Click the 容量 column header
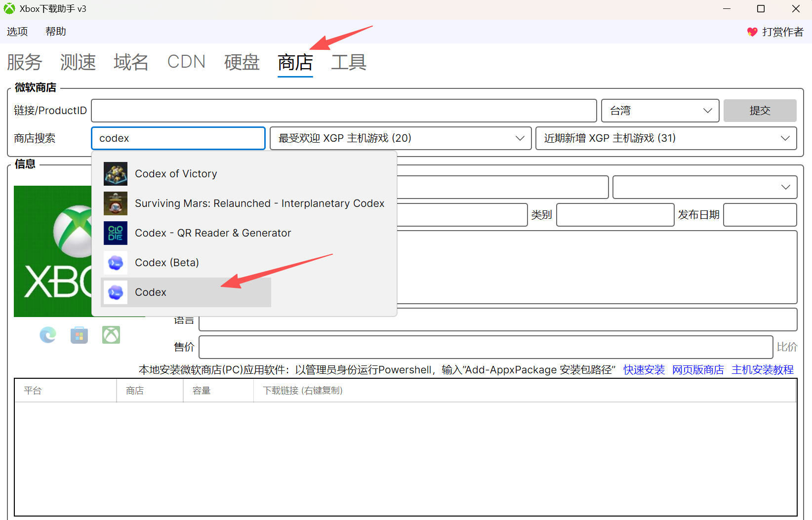Screen dimensions: 812x520 [218, 391]
